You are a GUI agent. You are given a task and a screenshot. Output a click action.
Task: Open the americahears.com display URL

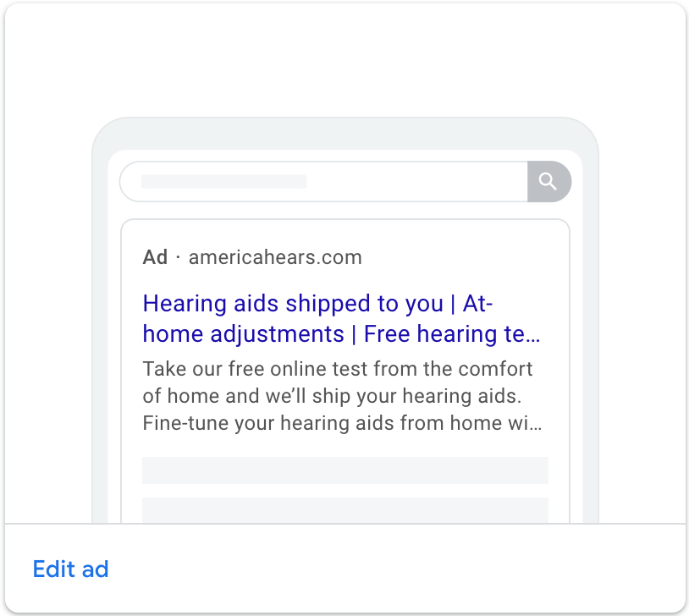click(x=275, y=257)
